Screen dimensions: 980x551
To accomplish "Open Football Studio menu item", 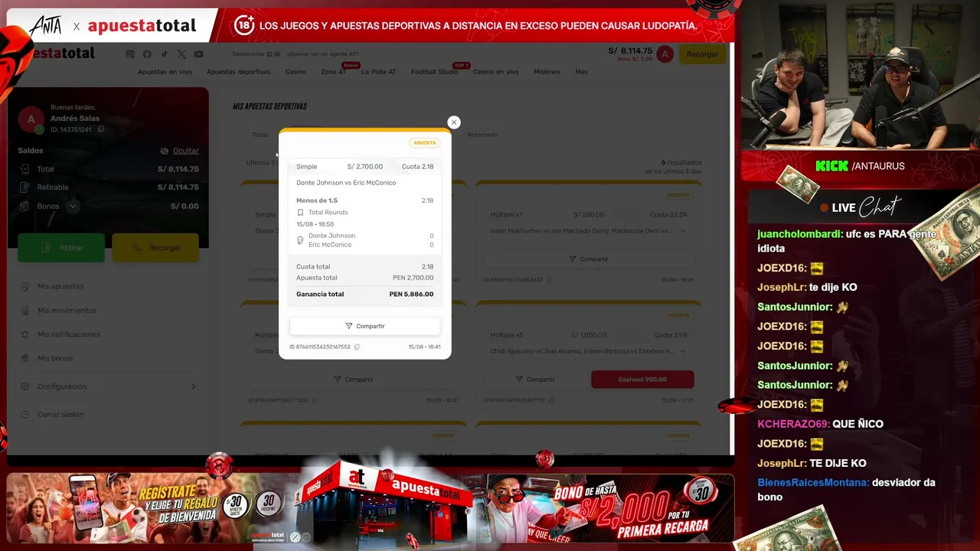I will tap(434, 72).
